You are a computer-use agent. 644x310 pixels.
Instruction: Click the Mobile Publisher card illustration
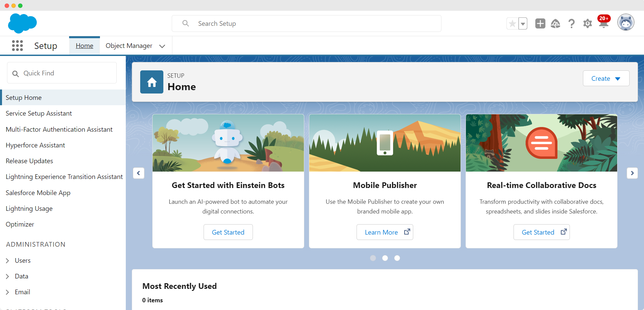click(x=385, y=143)
